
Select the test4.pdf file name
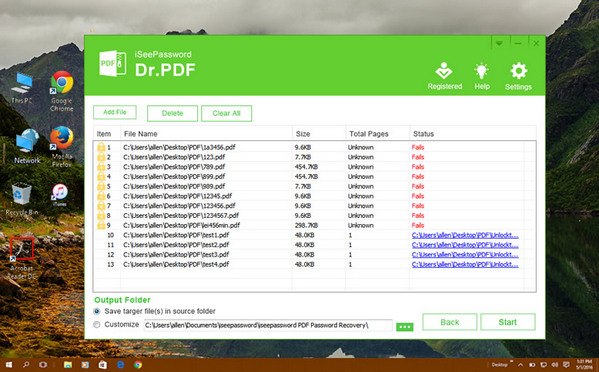(x=176, y=264)
